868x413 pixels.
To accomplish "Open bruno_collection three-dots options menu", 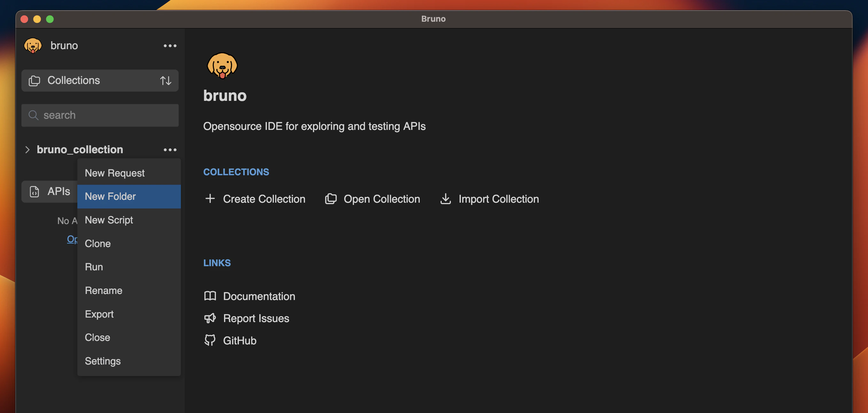I will (x=170, y=150).
